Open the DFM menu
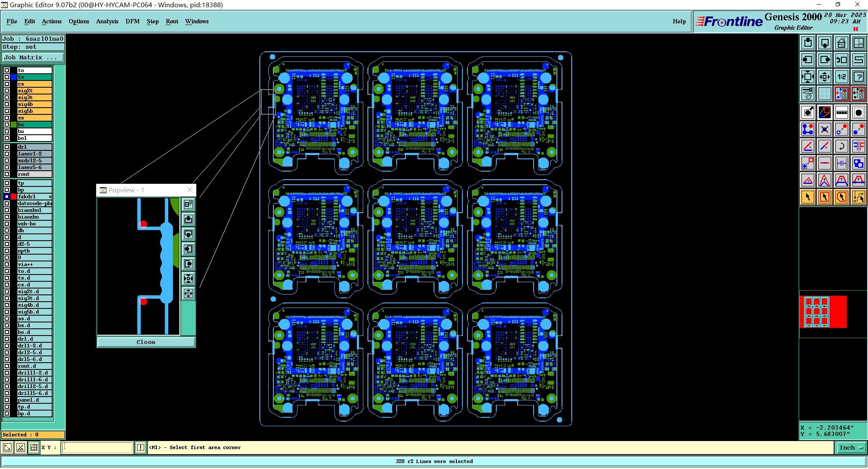The image size is (868, 469). 132,21
